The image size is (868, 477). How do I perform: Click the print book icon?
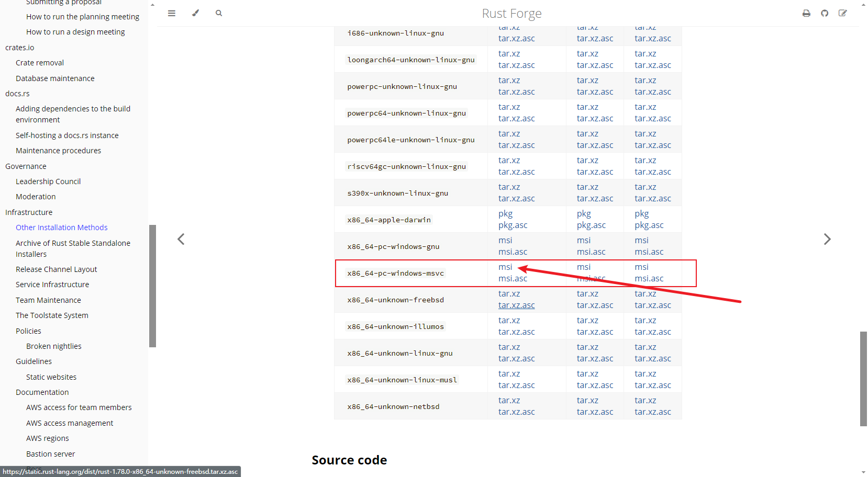[x=806, y=13]
